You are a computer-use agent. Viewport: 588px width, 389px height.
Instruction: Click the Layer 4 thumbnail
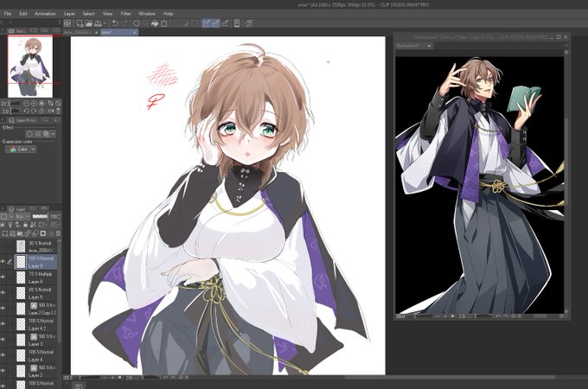21,355
